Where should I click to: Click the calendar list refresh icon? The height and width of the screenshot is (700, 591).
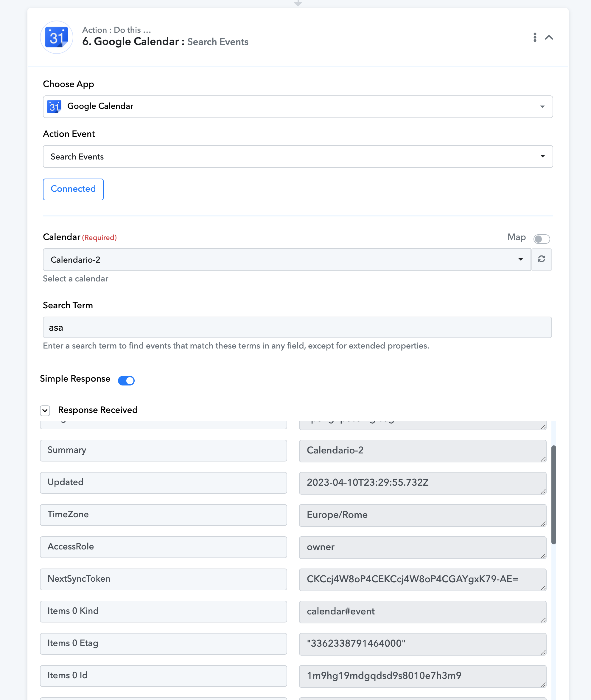pos(542,259)
